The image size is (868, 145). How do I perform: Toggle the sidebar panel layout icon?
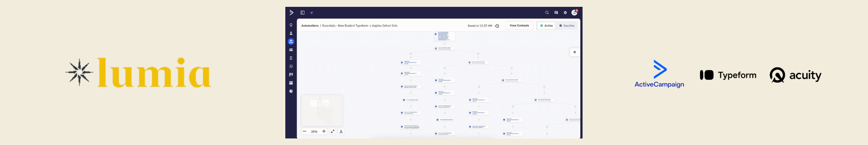point(303,12)
